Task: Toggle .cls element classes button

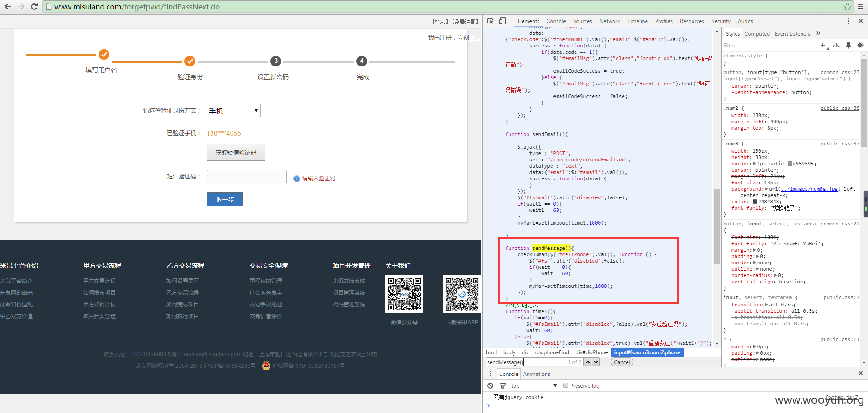Action: [x=835, y=46]
